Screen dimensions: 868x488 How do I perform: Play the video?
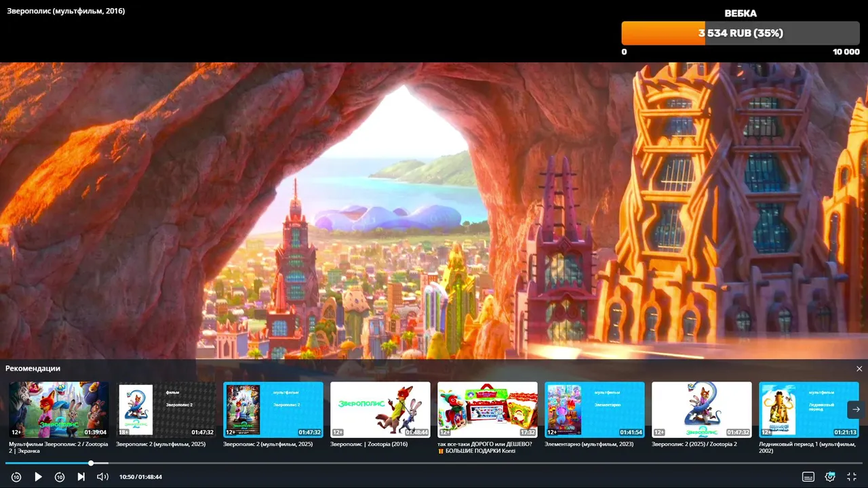pyautogui.click(x=38, y=477)
